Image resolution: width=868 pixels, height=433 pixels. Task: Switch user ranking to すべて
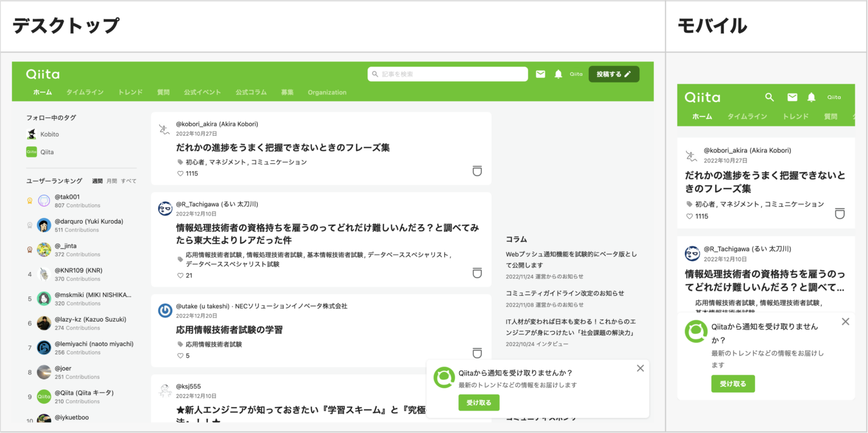tap(128, 181)
